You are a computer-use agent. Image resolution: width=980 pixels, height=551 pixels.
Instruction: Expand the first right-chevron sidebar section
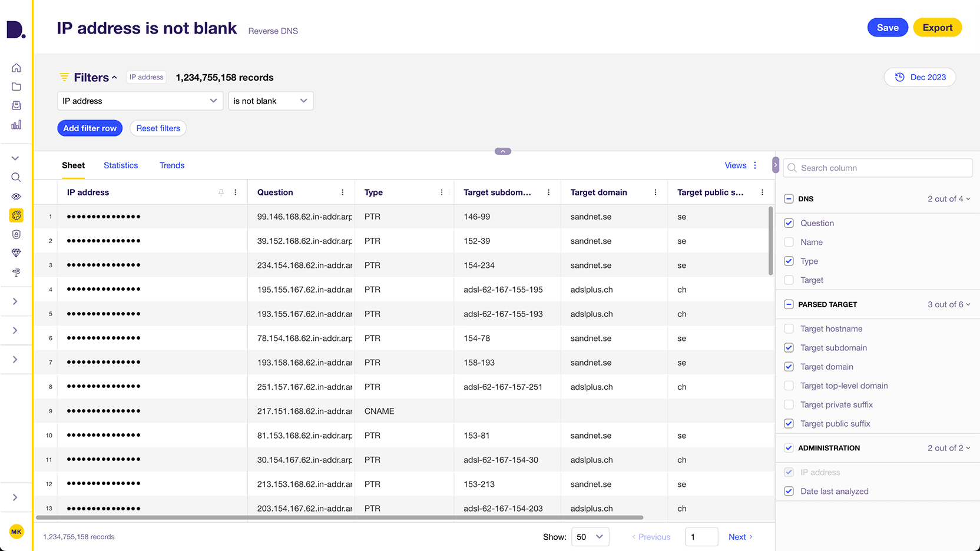(15, 301)
